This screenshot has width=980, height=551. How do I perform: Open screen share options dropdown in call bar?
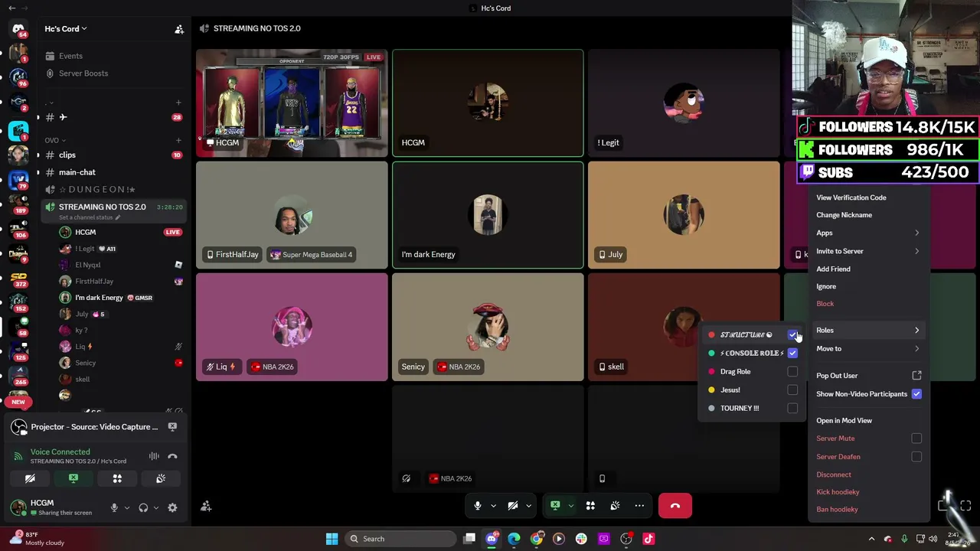click(x=570, y=506)
